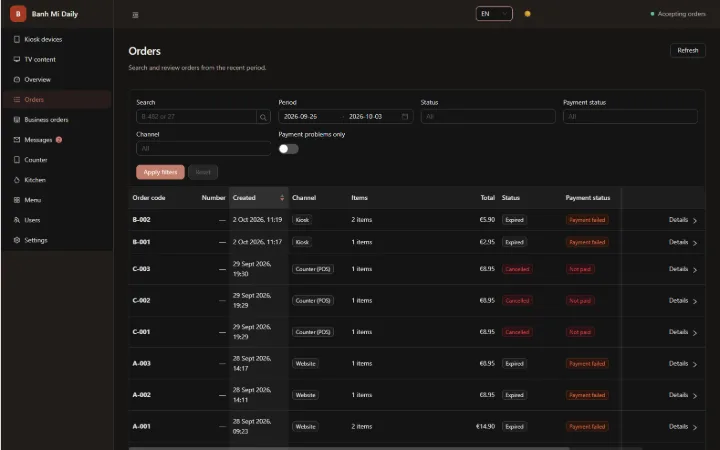
Task: Collapse the sidebar with the menu toggle icon
Action: pos(135,15)
